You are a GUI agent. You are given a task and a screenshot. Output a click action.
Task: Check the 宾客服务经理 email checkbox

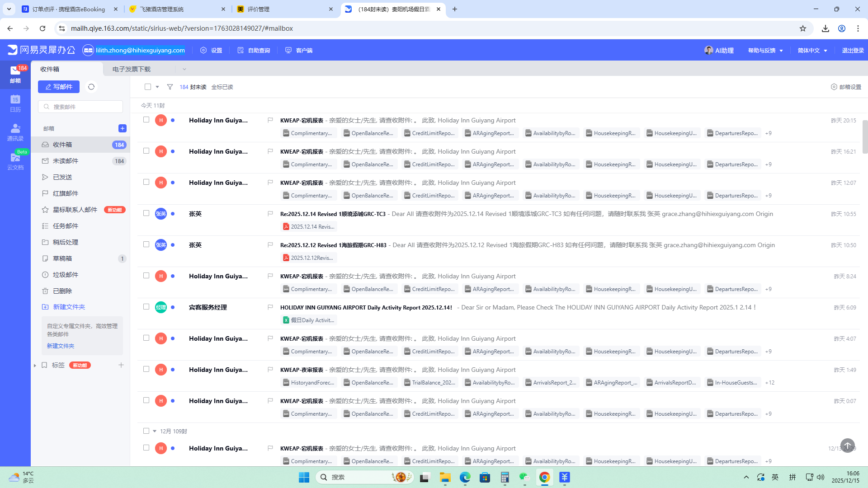tap(146, 307)
